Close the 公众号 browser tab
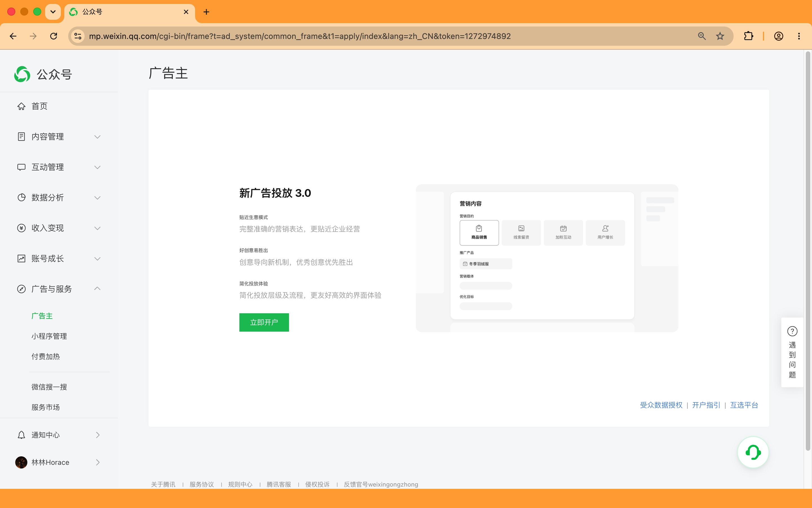812x508 pixels. pos(186,12)
